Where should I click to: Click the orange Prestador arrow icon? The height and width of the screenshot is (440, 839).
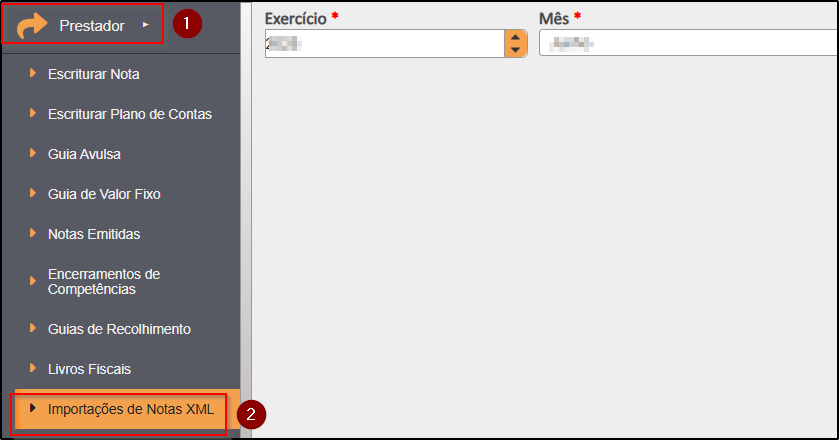click(32, 26)
